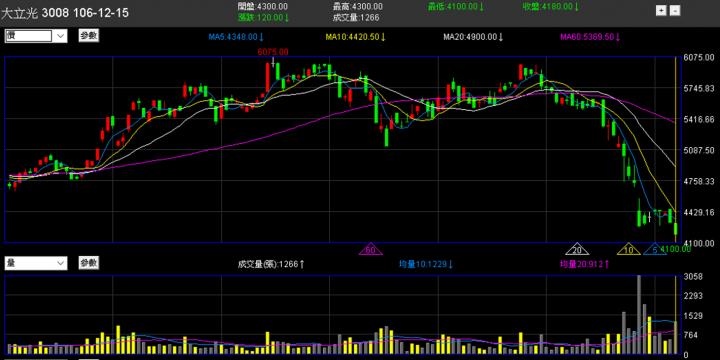Screen dimensions: 720x360
Task: Click the price chart 參數 button
Action: pos(89,35)
